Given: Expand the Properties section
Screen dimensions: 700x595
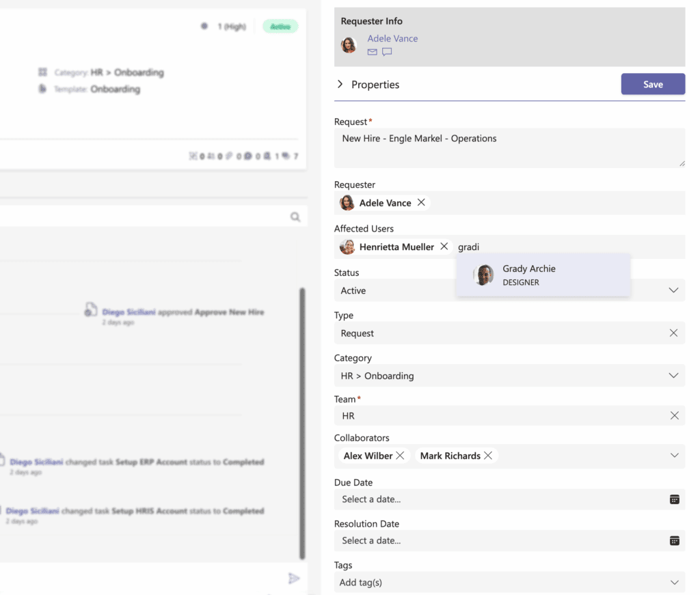Looking at the screenshot, I should 340,85.
